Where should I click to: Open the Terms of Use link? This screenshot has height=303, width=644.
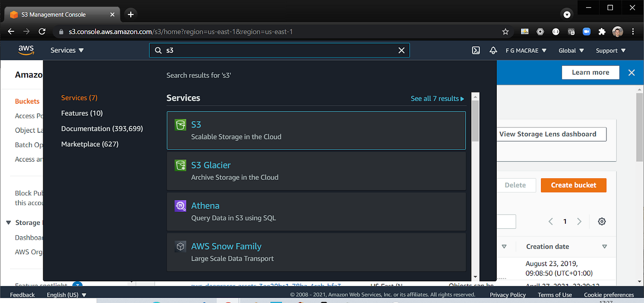[x=555, y=295]
